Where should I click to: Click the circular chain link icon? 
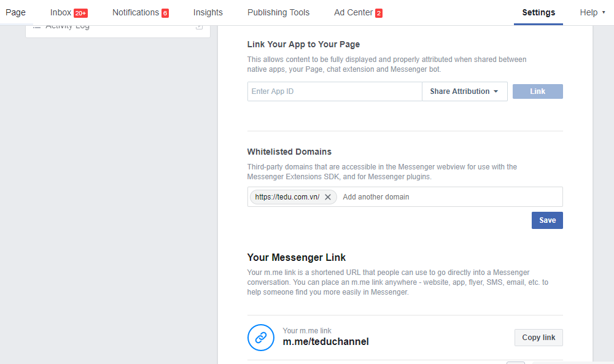point(261,338)
